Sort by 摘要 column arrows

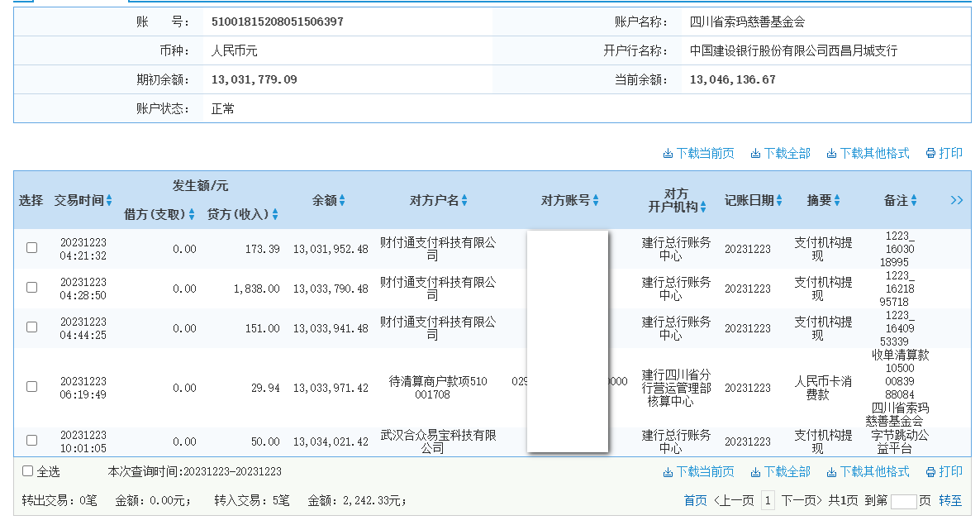pos(837,201)
